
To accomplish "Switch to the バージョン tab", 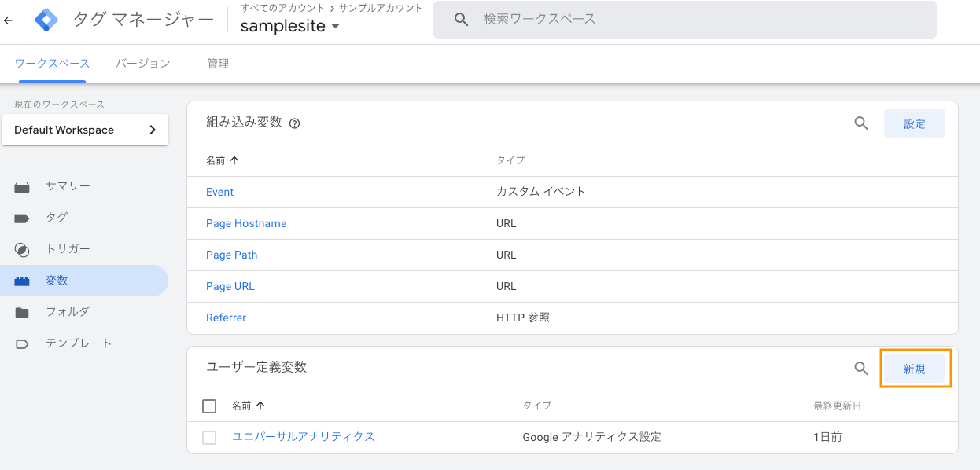I will coord(143,64).
